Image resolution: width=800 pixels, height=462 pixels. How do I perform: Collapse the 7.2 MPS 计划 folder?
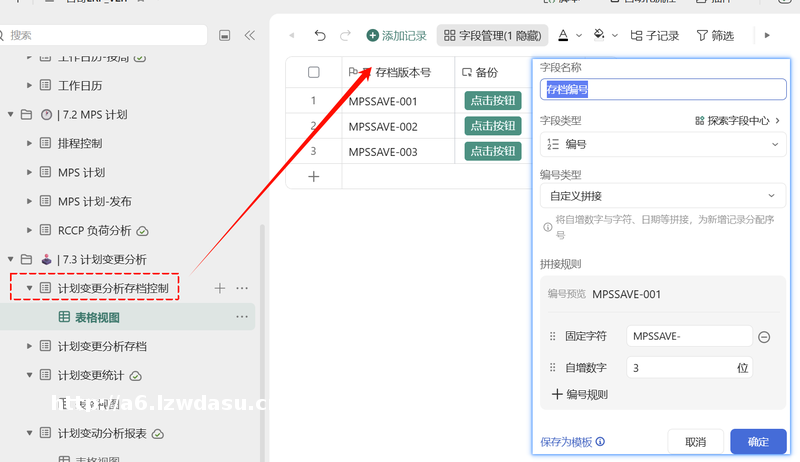click(x=11, y=114)
